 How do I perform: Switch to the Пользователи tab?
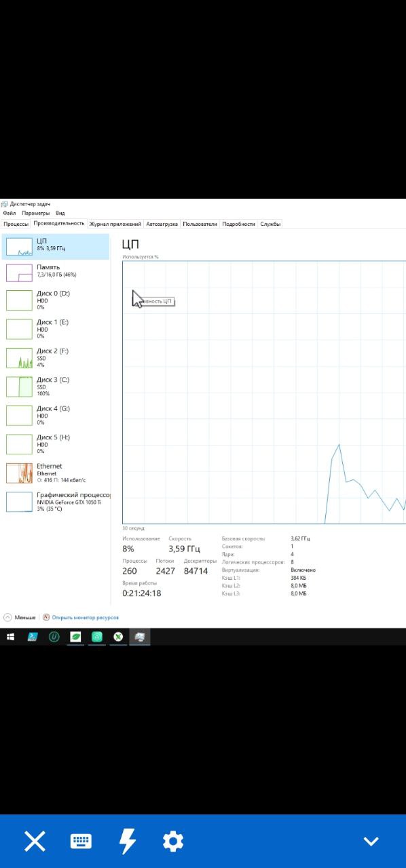pyautogui.click(x=200, y=224)
